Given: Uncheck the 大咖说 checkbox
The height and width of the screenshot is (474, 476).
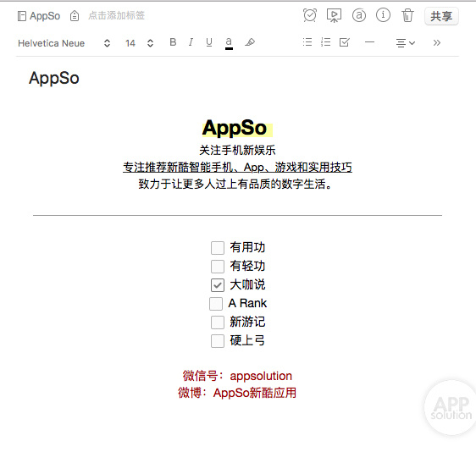Looking at the screenshot, I should pos(218,285).
